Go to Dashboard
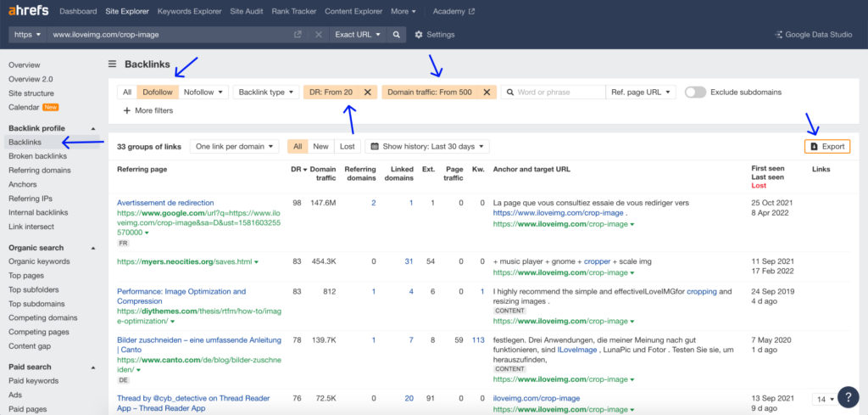This screenshot has width=868, height=415. tap(78, 11)
